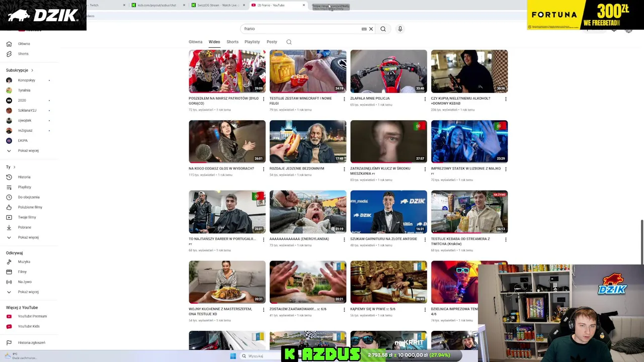Play AAAAAAAAAAAAA (ENERGYLANDIA) thumbnail
The image size is (644, 362).
pos(308,212)
